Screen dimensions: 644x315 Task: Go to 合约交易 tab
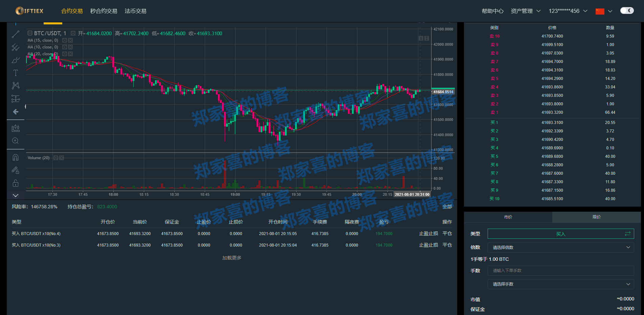[72, 11]
